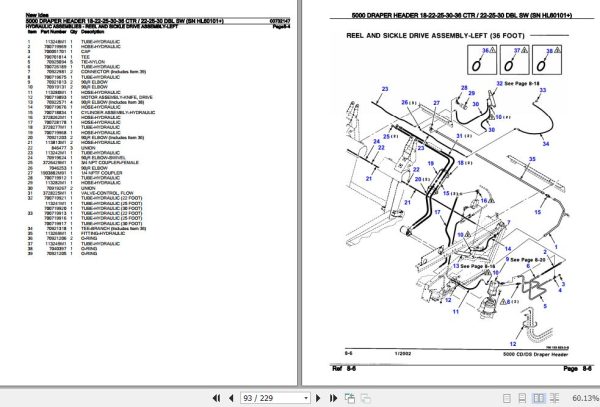Click the Ref 8-6 footer label
This screenshot has width=600, height=407.
pos(344,368)
